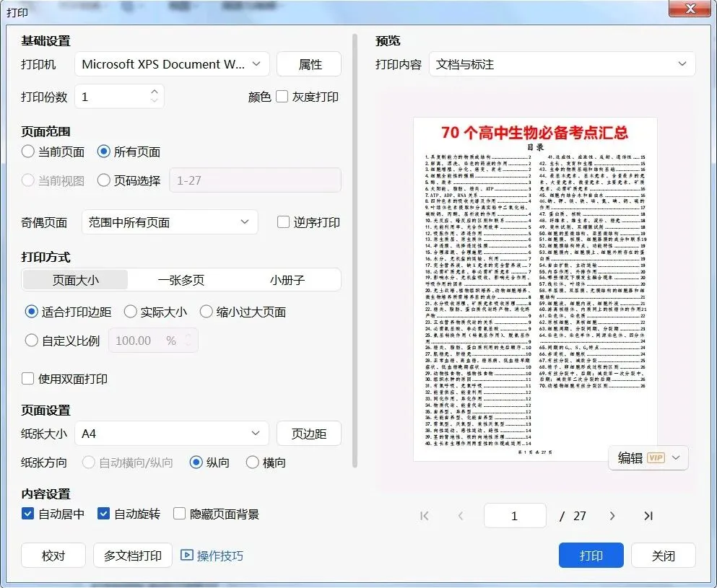The image size is (717, 588).
Task: Go to previous preview page
Action: 461,516
